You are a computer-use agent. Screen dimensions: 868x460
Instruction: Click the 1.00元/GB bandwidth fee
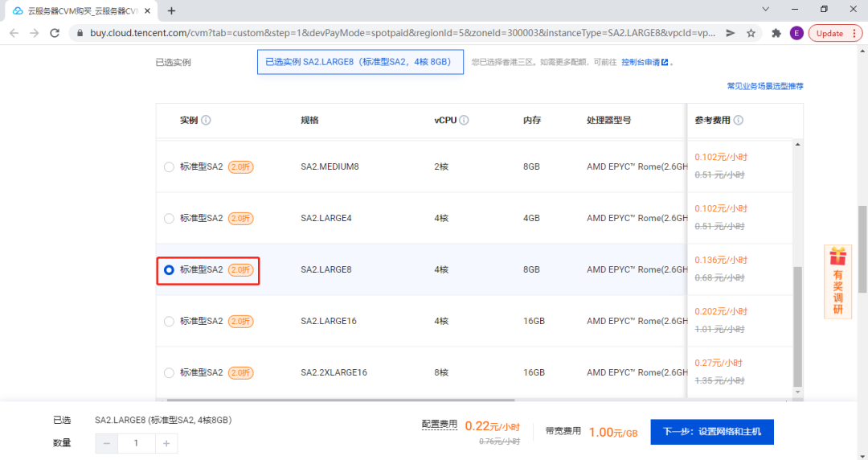(612, 433)
